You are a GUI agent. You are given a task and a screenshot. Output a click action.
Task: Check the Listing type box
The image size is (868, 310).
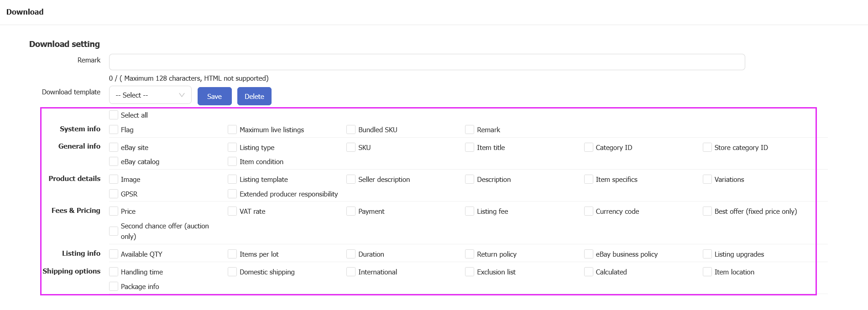click(x=232, y=147)
